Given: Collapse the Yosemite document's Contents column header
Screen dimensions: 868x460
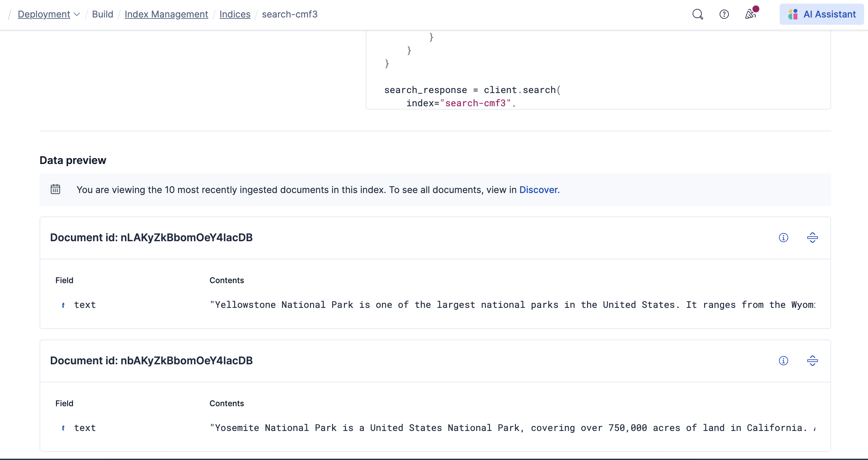Looking at the screenshot, I should click(x=227, y=403).
